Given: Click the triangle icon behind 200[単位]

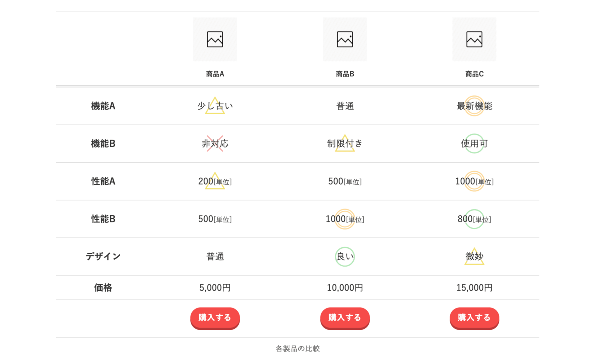Looking at the screenshot, I should pyautogui.click(x=215, y=182).
